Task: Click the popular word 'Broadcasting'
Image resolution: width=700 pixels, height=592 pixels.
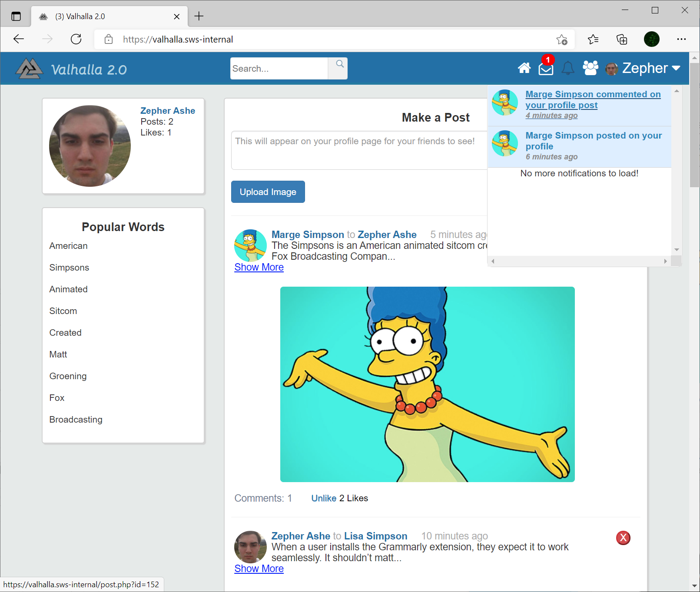Action: tap(76, 420)
